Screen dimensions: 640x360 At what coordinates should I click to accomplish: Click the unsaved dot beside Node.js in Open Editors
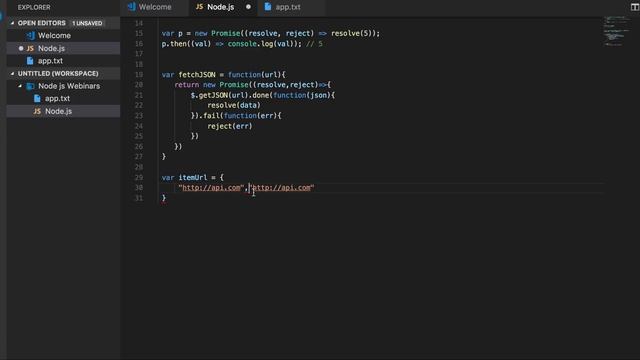21,48
